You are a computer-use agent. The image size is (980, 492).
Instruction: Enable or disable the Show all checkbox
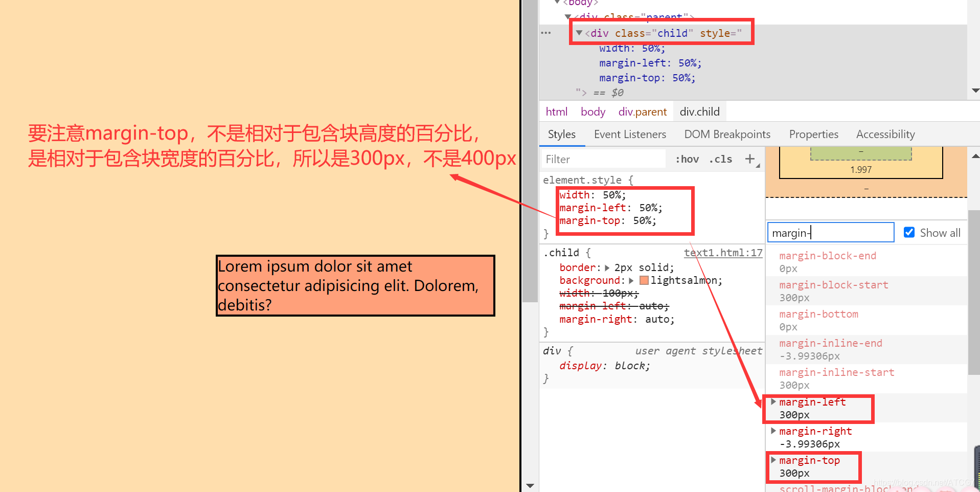click(909, 232)
